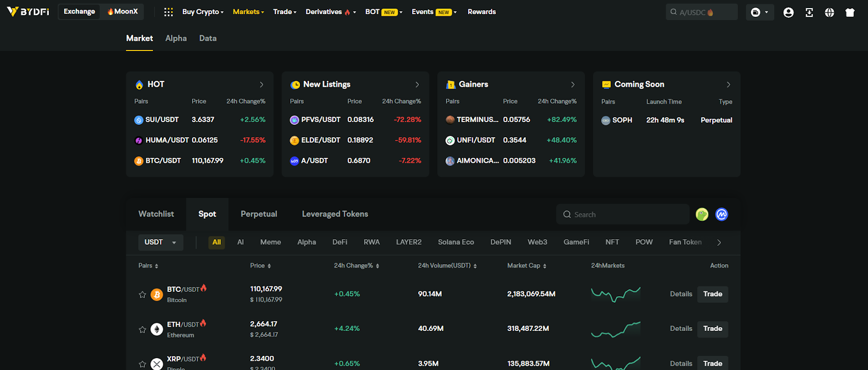This screenshot has height=370, width=868.
Task: Click the AIMONICA coin icon
Action: 450,161
